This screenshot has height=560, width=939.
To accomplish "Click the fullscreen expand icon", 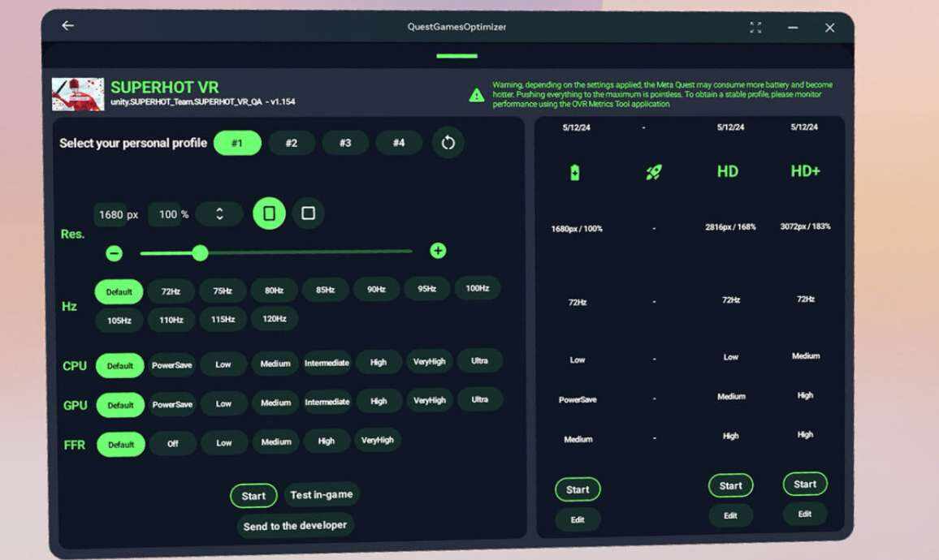I will coord(755,28).
